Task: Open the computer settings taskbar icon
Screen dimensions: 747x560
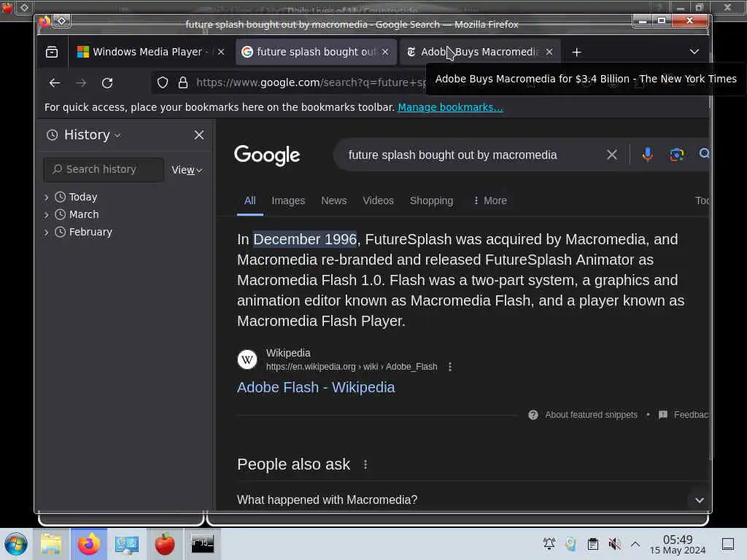Action: click(x=127, y=544)
